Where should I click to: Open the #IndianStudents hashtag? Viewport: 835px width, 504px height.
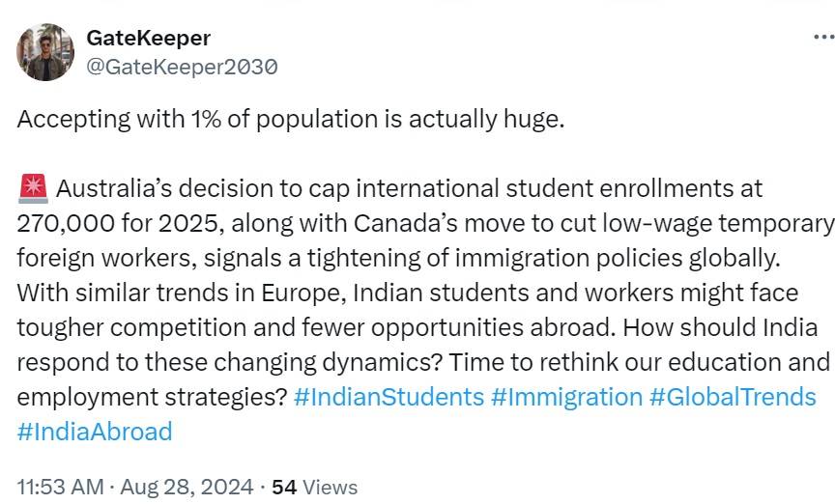click(x=388, y=397)
